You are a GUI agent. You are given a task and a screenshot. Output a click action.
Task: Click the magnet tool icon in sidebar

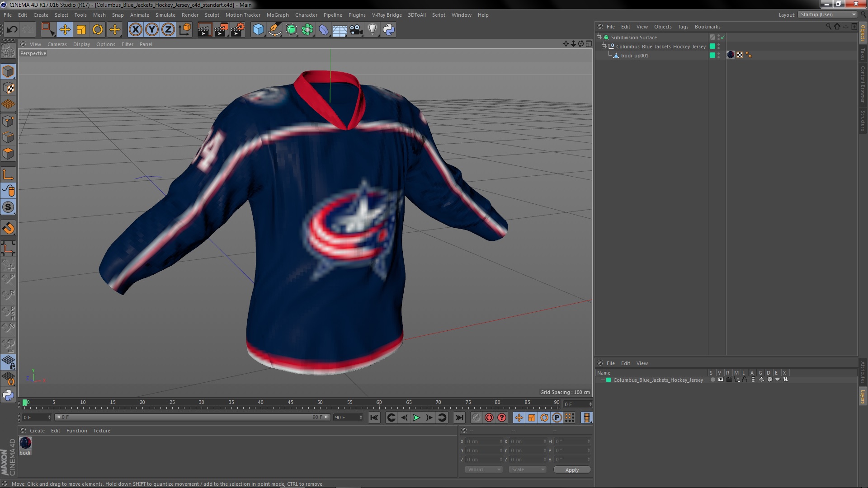8,228
